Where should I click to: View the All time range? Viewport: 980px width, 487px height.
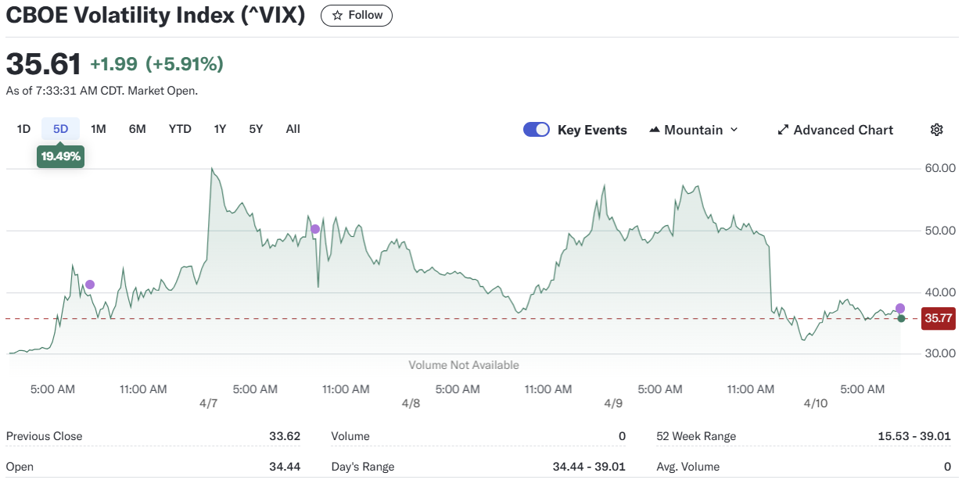click(x=293, y=129)
